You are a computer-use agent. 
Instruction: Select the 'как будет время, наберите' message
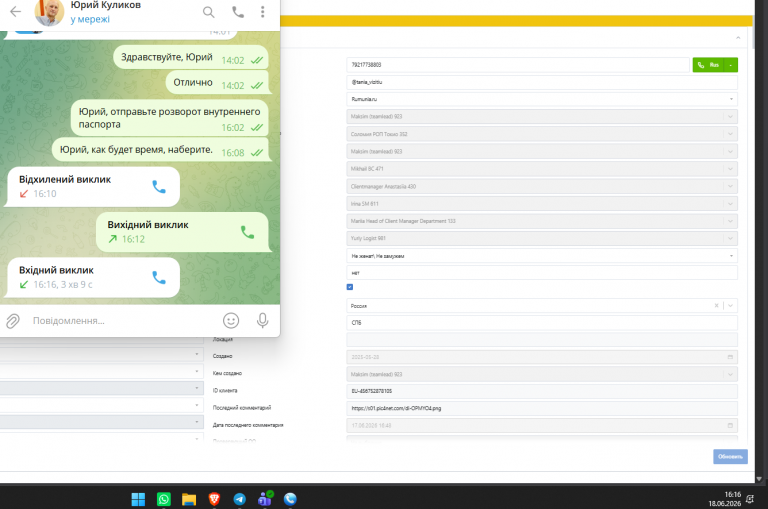point(160,150)
